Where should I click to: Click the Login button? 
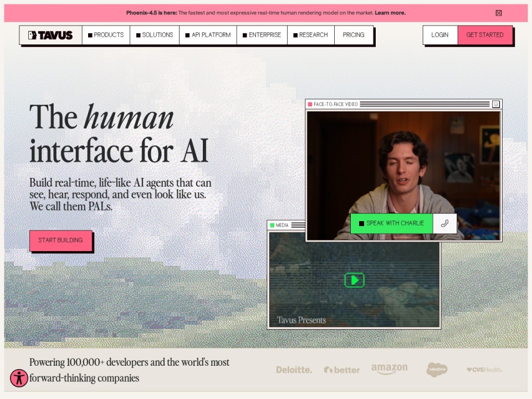(x=440, y=35)
